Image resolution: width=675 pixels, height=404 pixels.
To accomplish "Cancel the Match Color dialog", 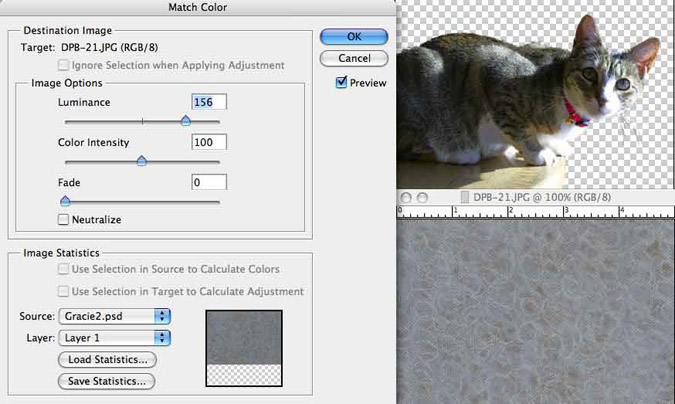I will (x=354, y=58).
